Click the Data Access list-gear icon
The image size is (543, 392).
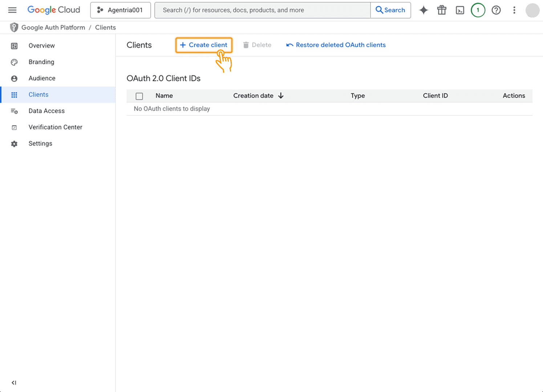(x=14, y=111)
